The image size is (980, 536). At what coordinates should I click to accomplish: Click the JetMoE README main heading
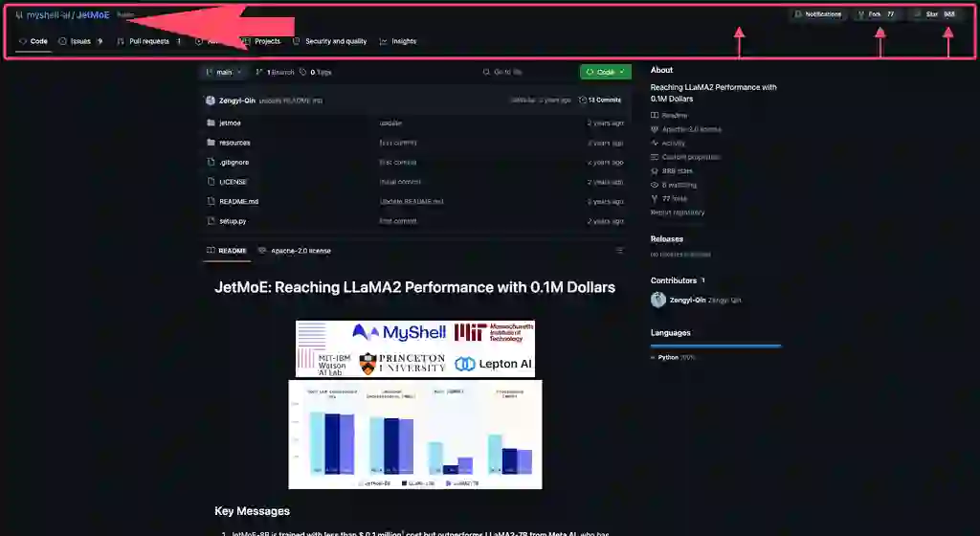click(414, 287)
